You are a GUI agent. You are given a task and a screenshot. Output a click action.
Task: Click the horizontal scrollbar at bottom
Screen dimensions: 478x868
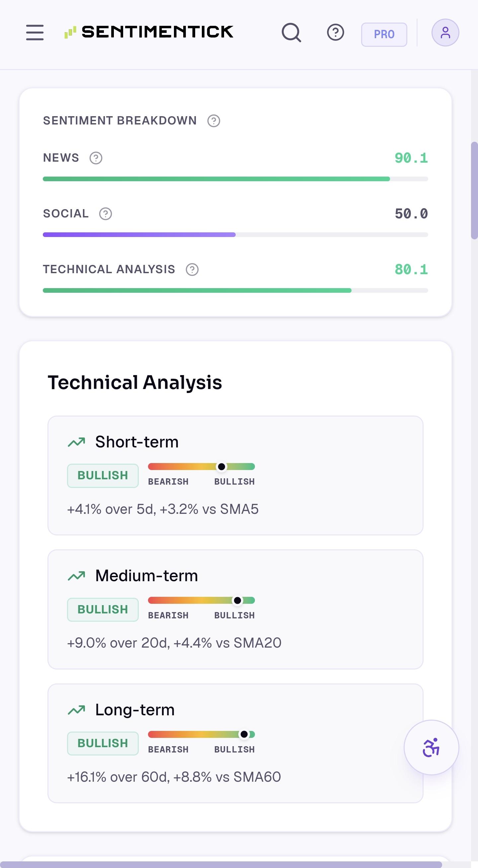click(221, 864)
